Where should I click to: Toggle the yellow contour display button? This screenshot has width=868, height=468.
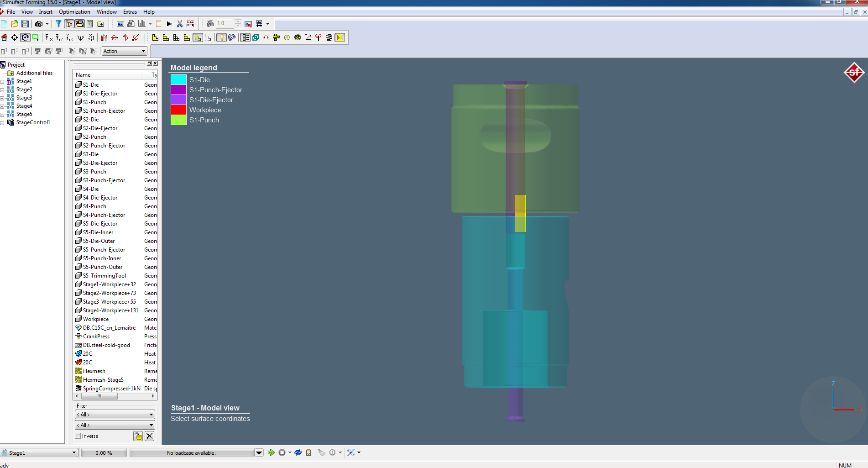340,37
